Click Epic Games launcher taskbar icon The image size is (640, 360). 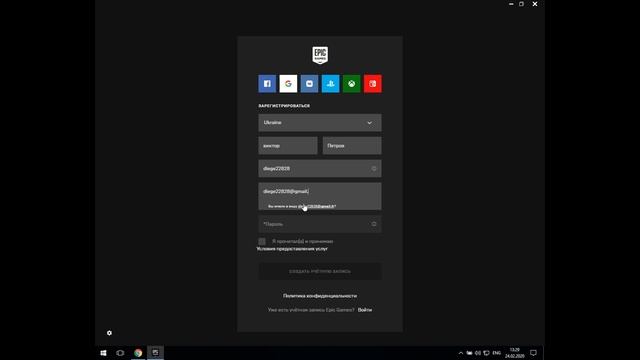click(156, 353)
